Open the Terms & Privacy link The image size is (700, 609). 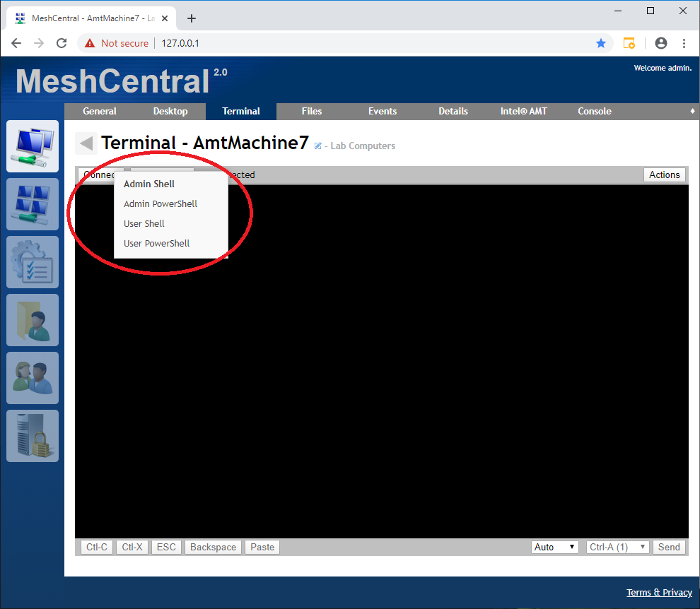coord(659,592)
